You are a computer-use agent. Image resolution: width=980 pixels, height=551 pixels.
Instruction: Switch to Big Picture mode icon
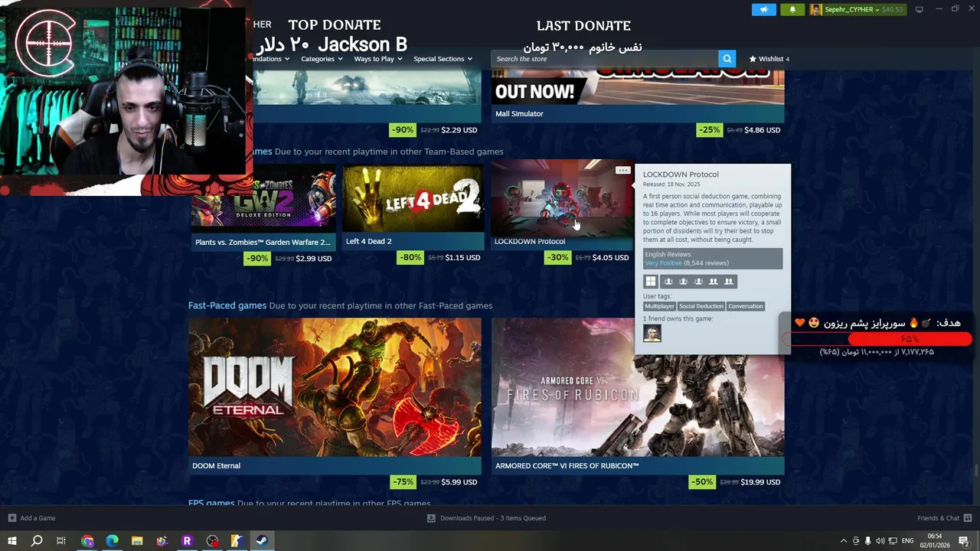pos(919,9)
